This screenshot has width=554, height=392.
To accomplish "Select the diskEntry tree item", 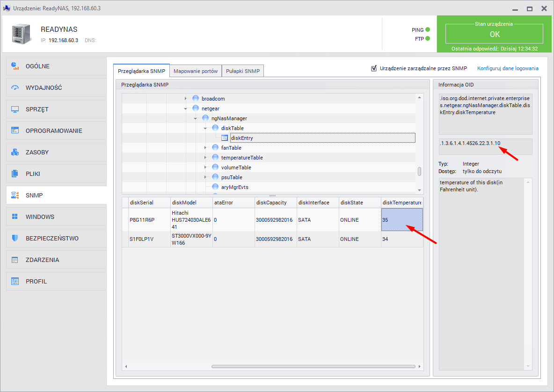I will pos(241,138).
